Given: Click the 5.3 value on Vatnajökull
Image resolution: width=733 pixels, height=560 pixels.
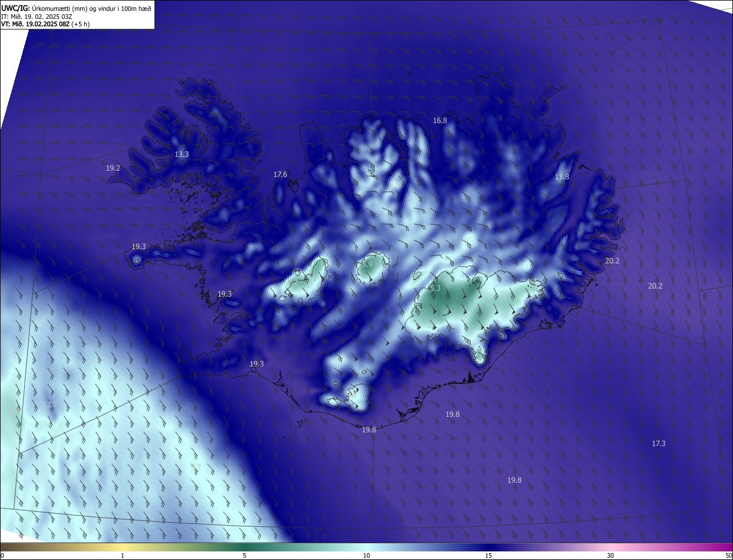Looking at the screenshot, I should (x=435, y=289).
